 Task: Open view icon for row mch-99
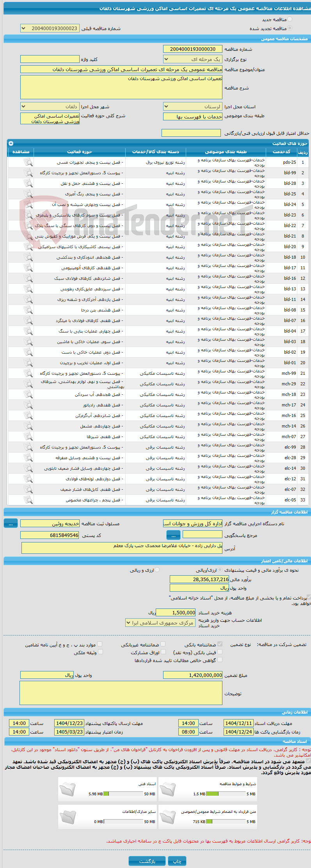click(x=28, y=373)
